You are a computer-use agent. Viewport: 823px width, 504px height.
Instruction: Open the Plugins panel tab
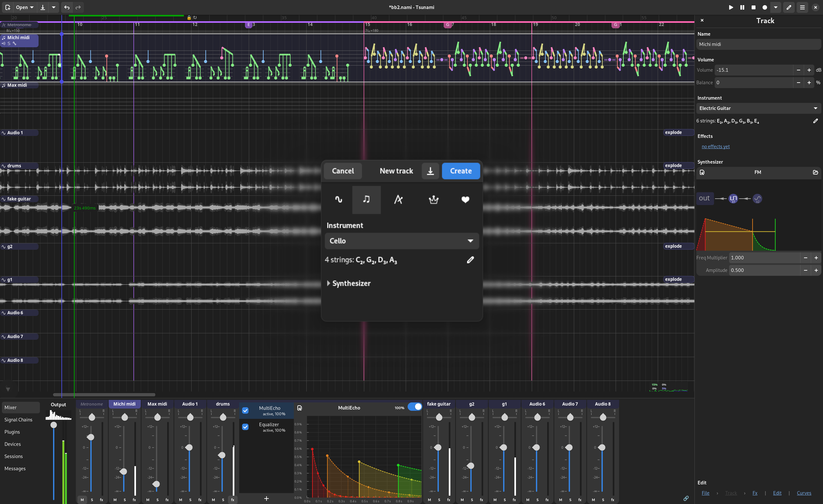[x=12, y=432]
